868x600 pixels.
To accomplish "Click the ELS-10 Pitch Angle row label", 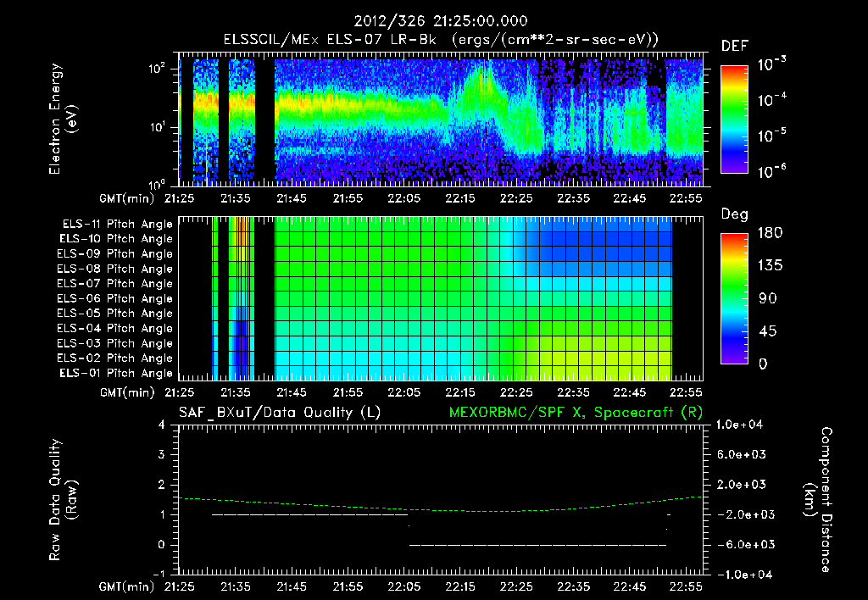I will tap(116, 239).
